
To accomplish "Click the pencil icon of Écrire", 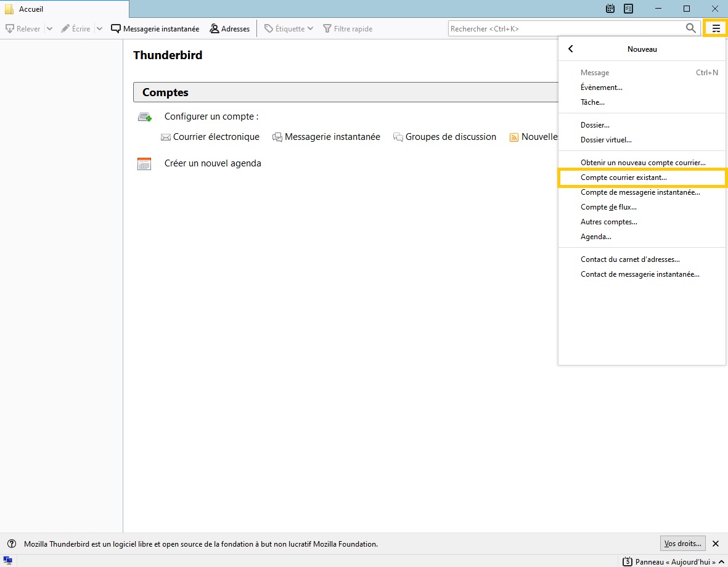I will (65, 29).
